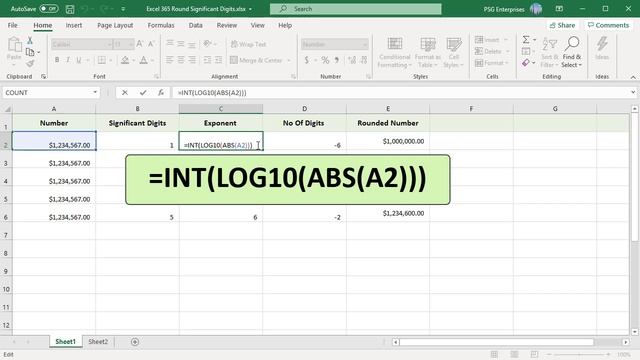This screenshot has width=640, height=360.
Task: Open the Font name combo box
Action: (x=82, y=44)
